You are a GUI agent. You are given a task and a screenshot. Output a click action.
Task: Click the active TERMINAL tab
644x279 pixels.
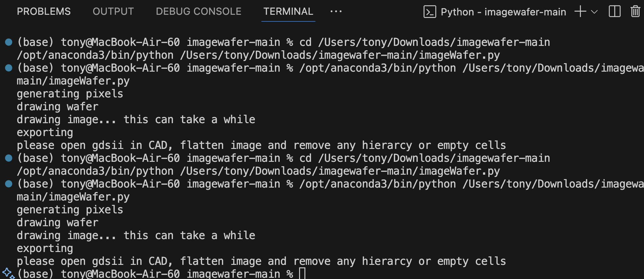point(288,11)
